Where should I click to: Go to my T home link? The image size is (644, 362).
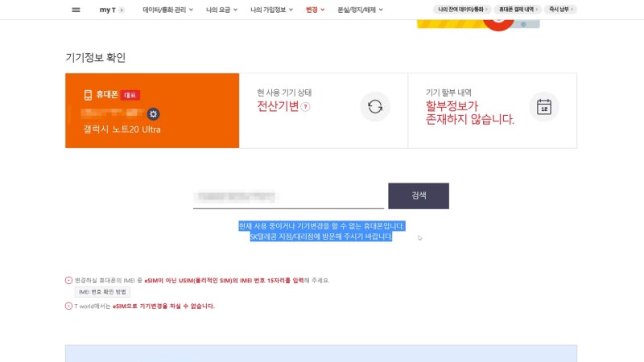111,10
